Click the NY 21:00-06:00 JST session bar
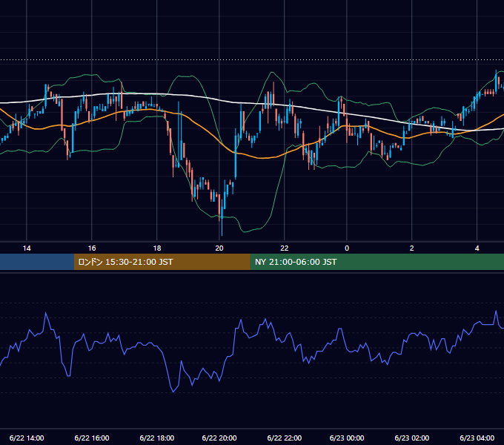 tap(377, 262)
